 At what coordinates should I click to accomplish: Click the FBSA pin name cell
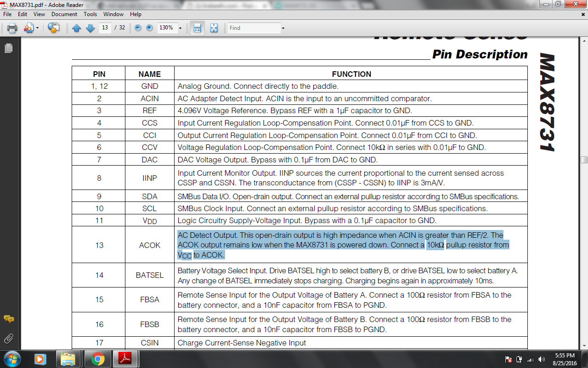pyautogui.click(x=150, y=299)
